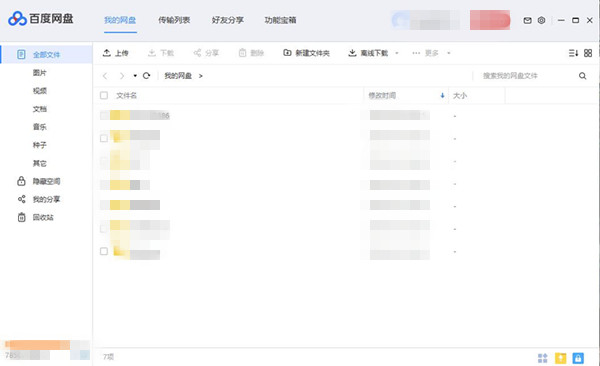Click the 上传 upload button
Screen dimensions: 600x366
click(116, 53)
